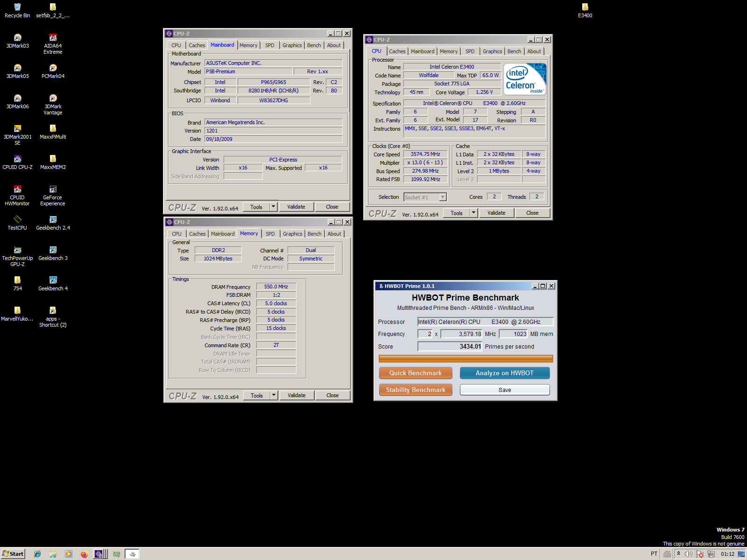Click the intel Celeron logo in CPU-Z
747x560 pixels.
coord(525,79)
